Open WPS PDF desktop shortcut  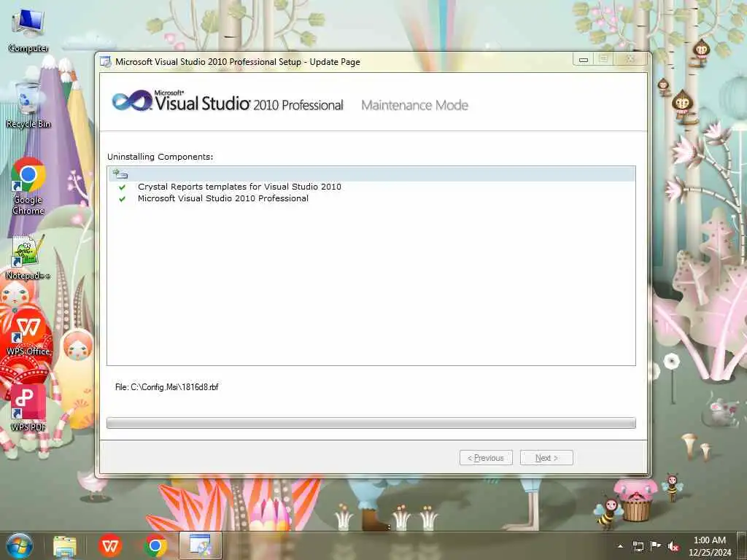[x=28, y=408]
